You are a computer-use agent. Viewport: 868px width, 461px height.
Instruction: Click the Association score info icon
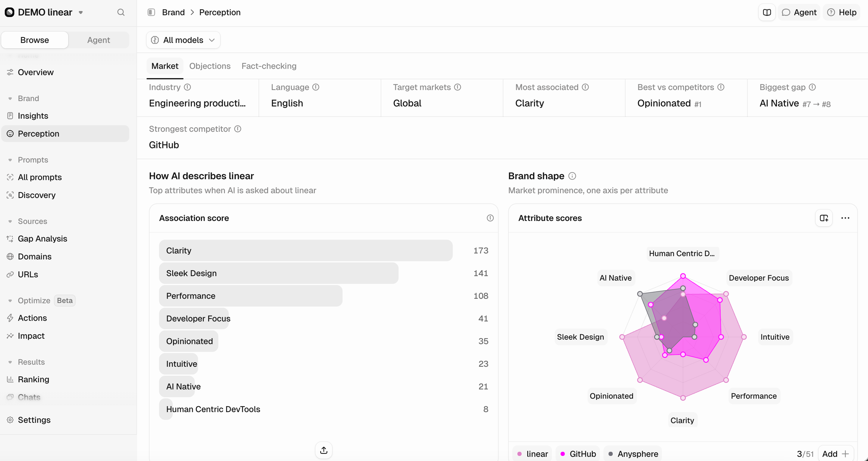click(490, 218)
